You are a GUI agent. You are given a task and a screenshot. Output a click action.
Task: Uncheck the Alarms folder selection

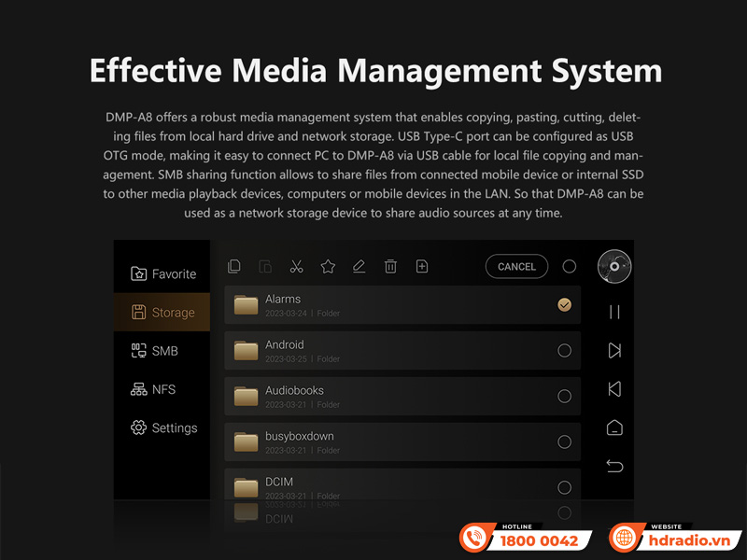[x=564, y=305]
